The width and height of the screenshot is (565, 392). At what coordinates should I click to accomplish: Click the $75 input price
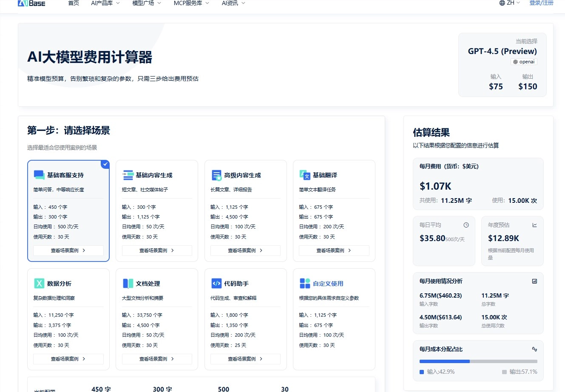(496, 86)
